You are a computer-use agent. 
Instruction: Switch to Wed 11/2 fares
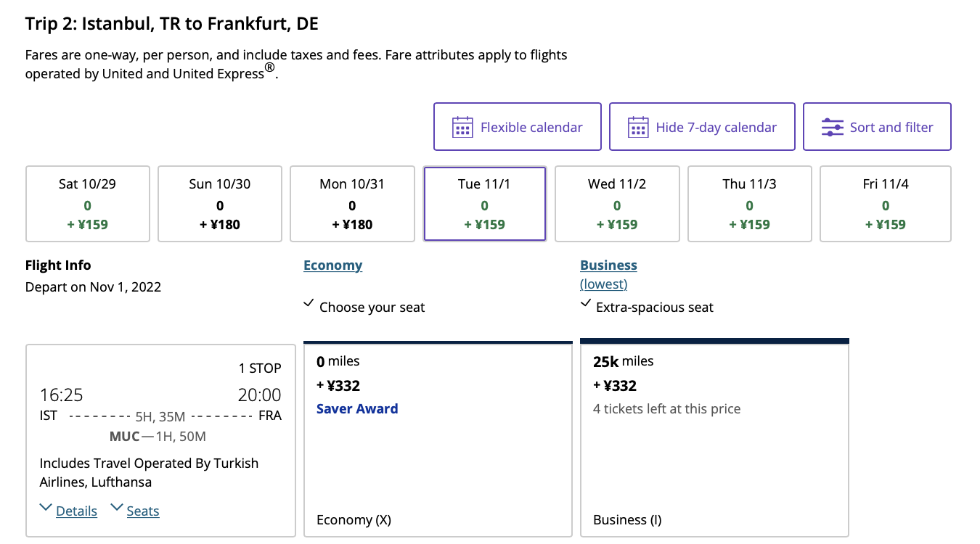pyautogui.click(x=617, y=204)
